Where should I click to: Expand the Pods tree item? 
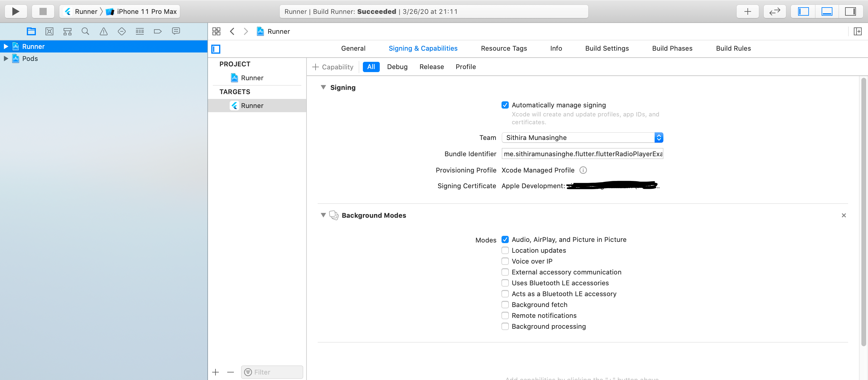coord(5,58)
